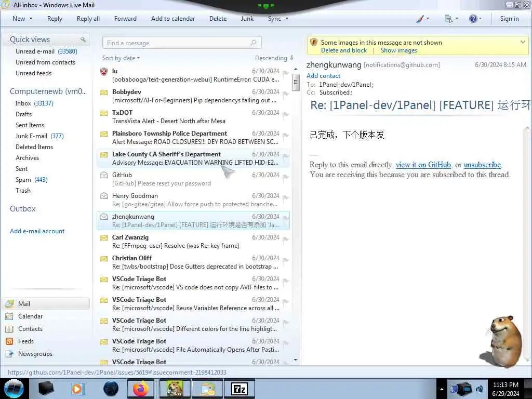
Task: Click Add contact link
Action: point(323,76)
